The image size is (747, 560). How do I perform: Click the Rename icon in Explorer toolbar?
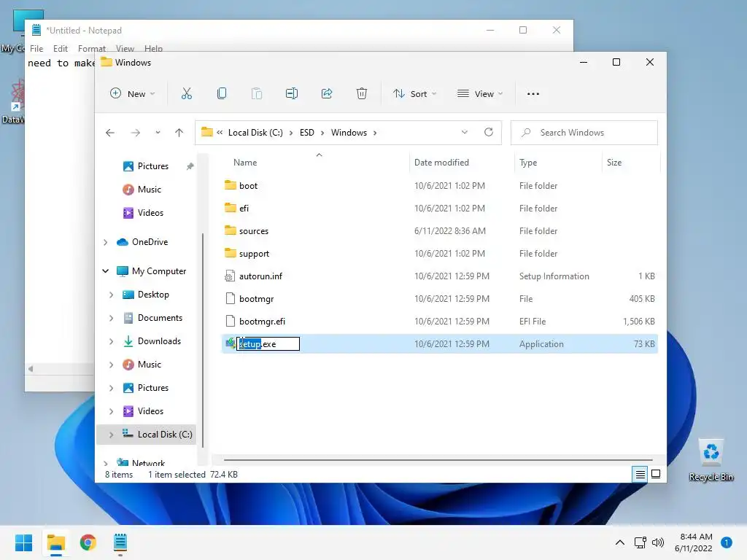tap(292, 94)
